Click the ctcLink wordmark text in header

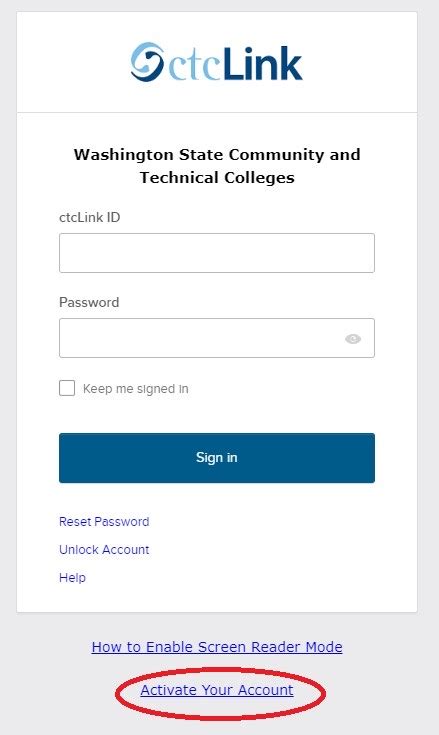pos(235,63)
